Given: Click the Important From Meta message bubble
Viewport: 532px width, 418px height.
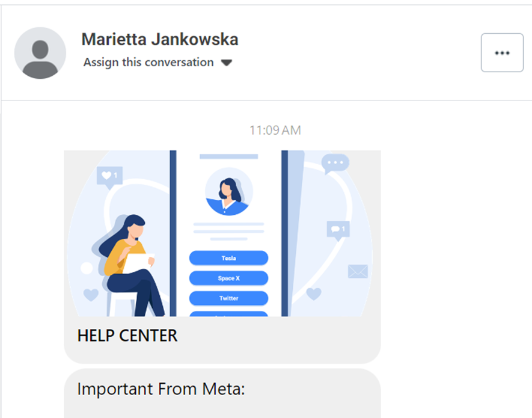Looking at the screenshot, I should [x=222, y=393].
